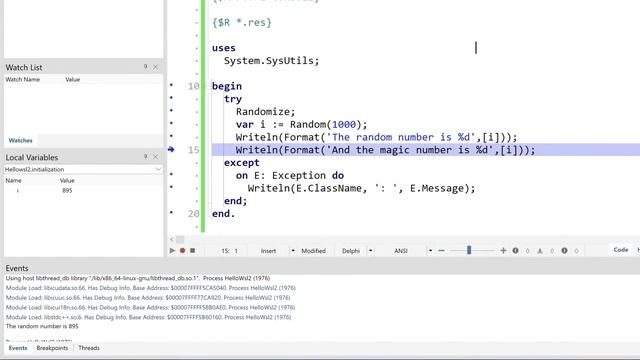Viewport: 640px width, 360px height.
Task: Click the stop macro square icon
Action: click(193, 251)
